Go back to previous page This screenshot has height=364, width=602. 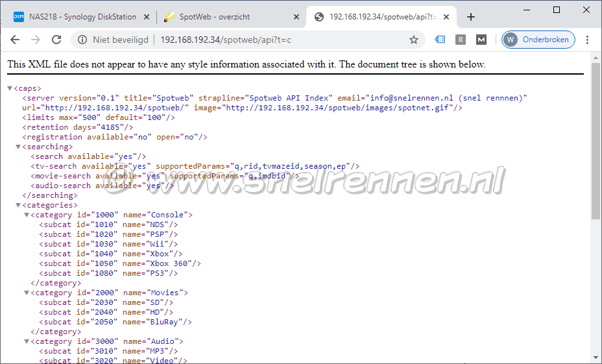(x=15, y=40)
